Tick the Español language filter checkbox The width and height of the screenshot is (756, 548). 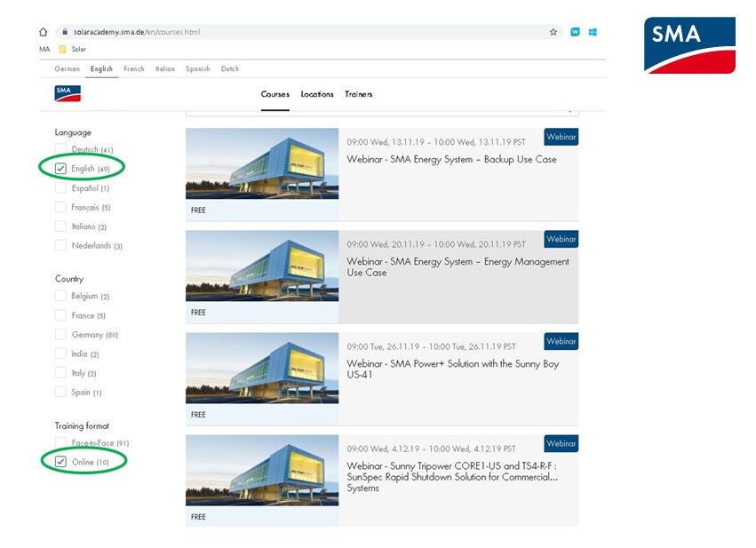(60, 188)
